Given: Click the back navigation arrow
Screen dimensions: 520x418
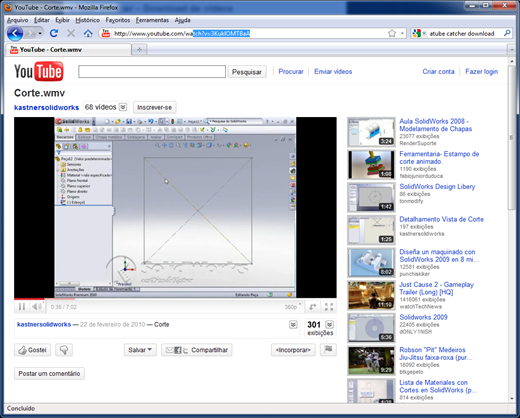Looking at the screenshot, I should [15, 33].
